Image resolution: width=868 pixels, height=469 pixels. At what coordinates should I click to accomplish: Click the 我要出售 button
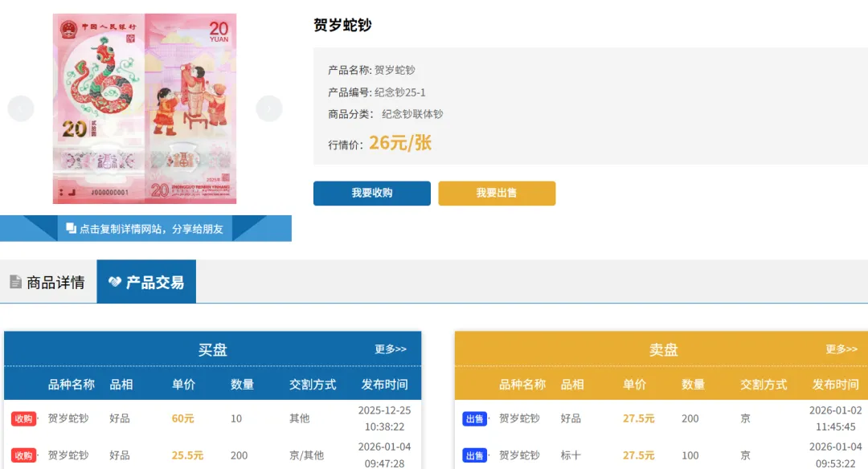(497, 193)
